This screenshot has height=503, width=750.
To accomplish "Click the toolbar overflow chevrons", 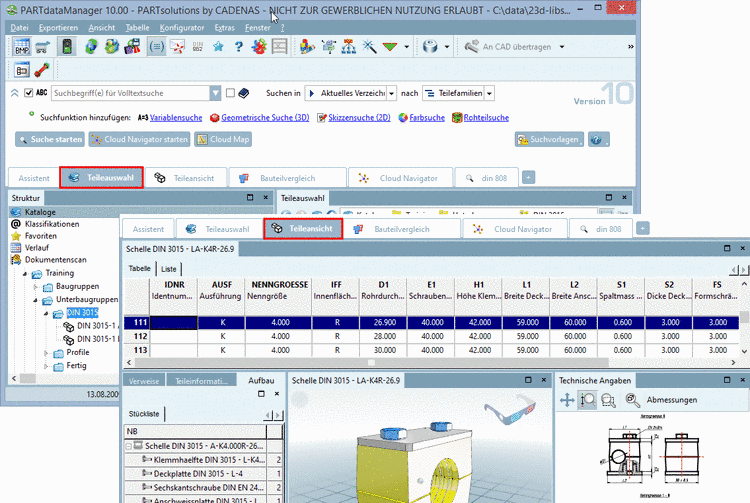I will click(631, 47).
